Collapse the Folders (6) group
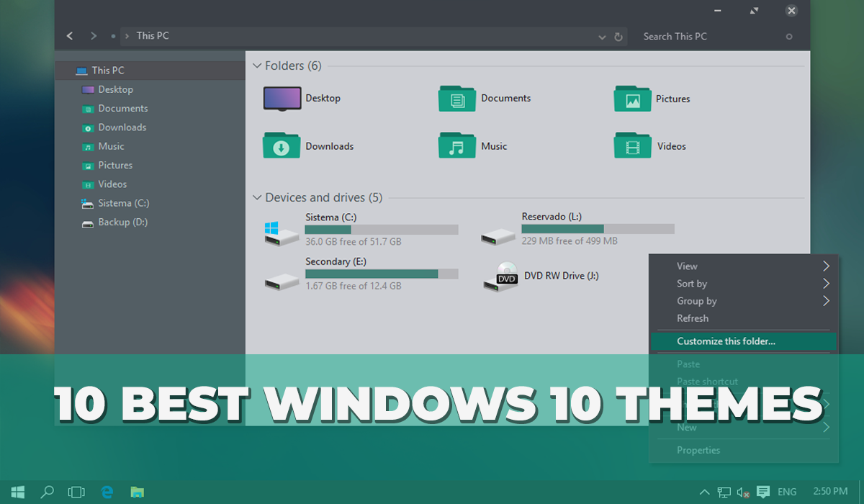The width and height of the screenshot is (864, 504). tap(257, 66)
